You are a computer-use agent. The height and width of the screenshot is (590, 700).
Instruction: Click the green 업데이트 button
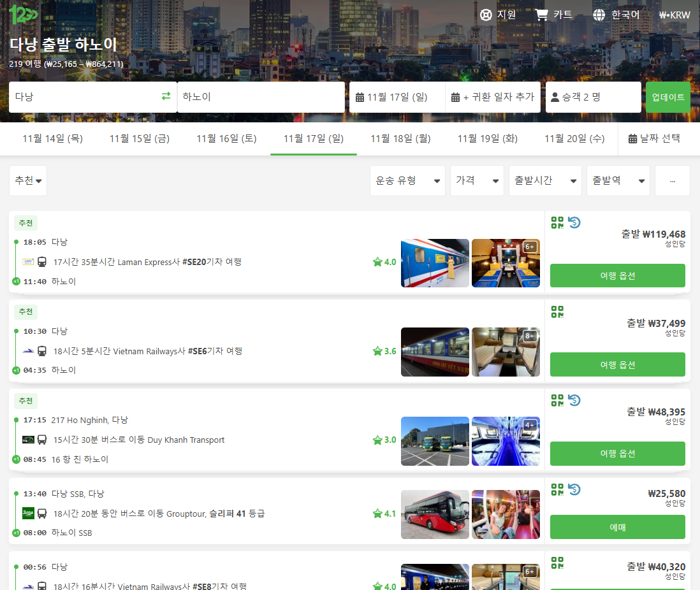click(668, 97)
